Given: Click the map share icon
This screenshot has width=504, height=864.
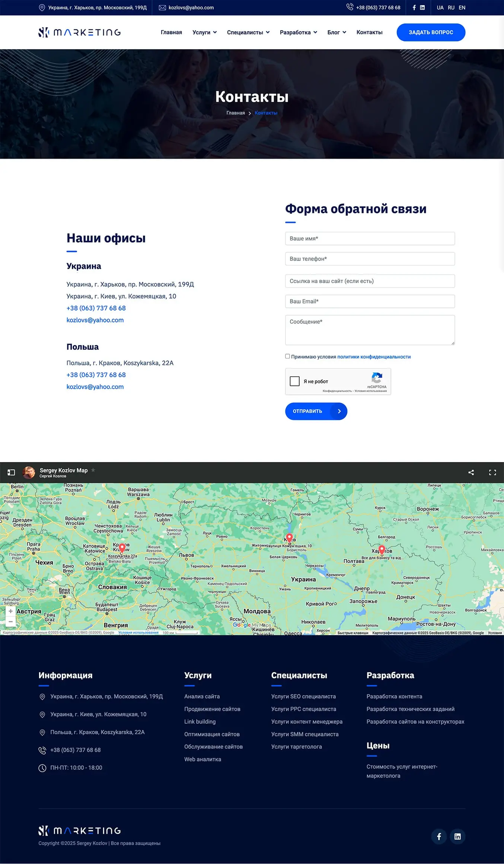Looking at the screenshot, I should 471,472.
